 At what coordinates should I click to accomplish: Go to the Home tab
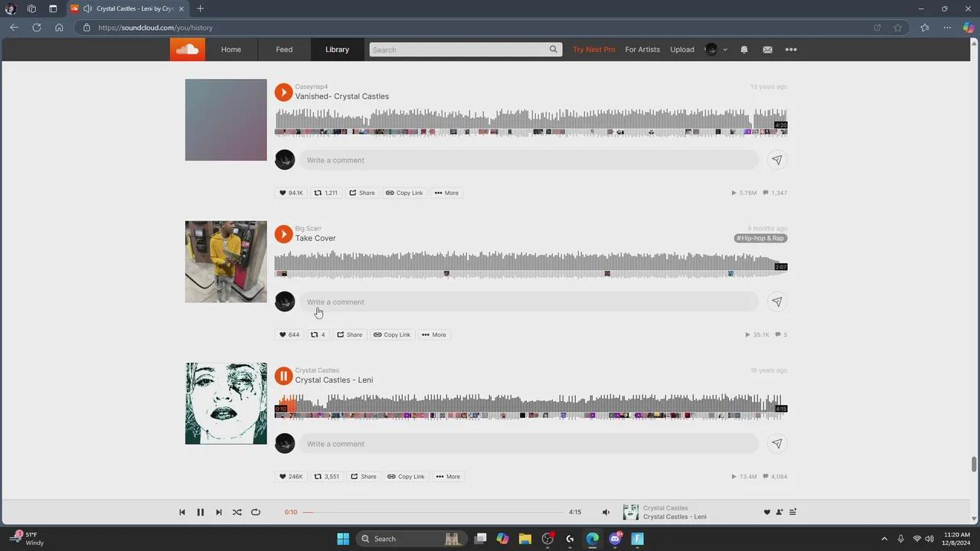[x=231, y=50]
